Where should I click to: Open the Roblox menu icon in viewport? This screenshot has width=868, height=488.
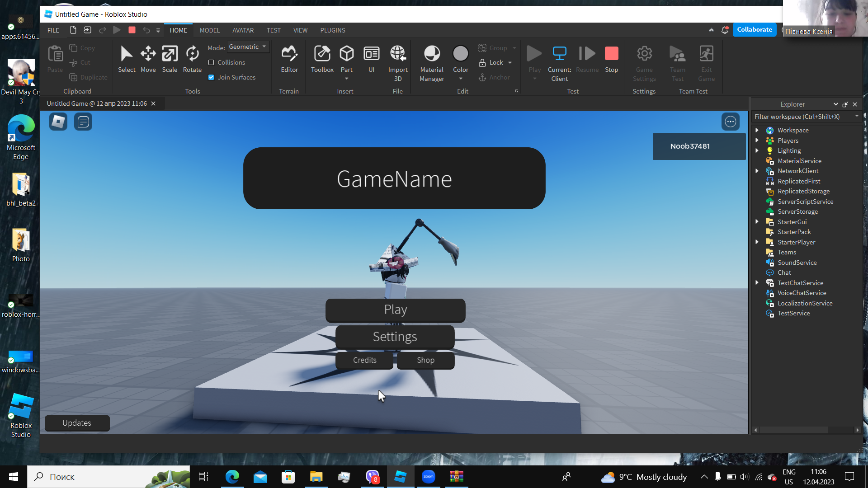tap(58, 122)
